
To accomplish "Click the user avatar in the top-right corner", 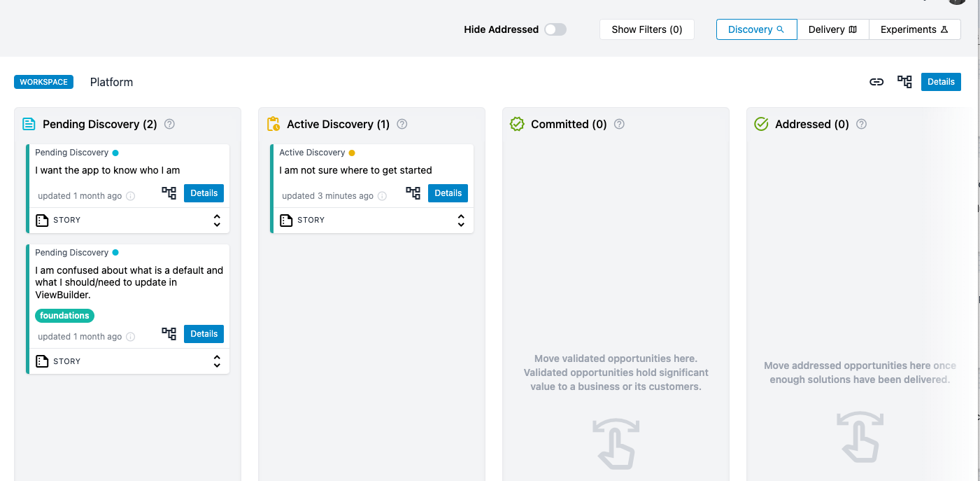I will [956, 2].
